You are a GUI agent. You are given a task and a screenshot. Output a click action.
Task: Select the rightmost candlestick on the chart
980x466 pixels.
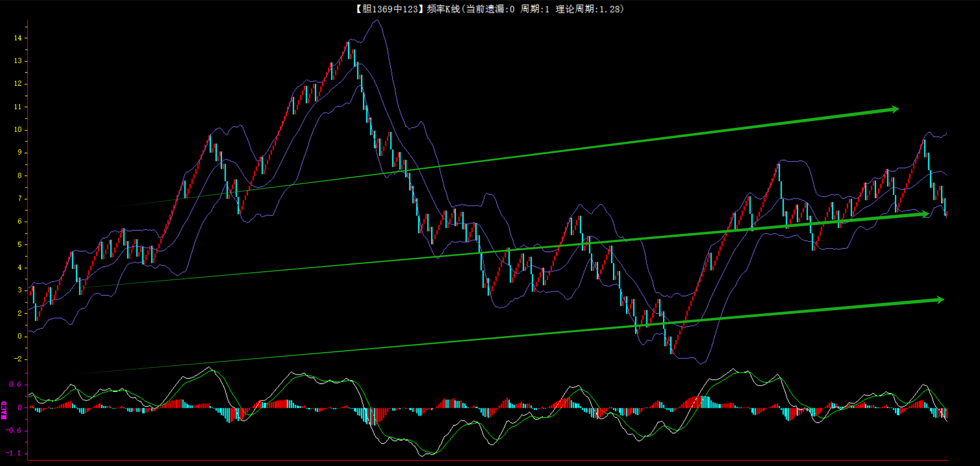coord(946,214)
